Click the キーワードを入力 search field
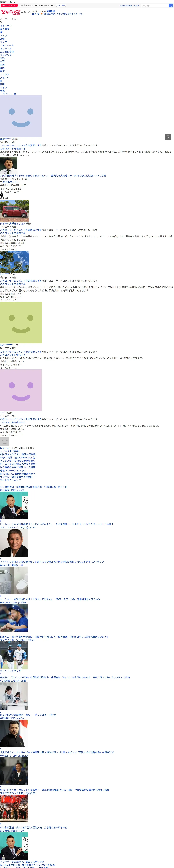The image size is (174, 868). pos(9,19)
